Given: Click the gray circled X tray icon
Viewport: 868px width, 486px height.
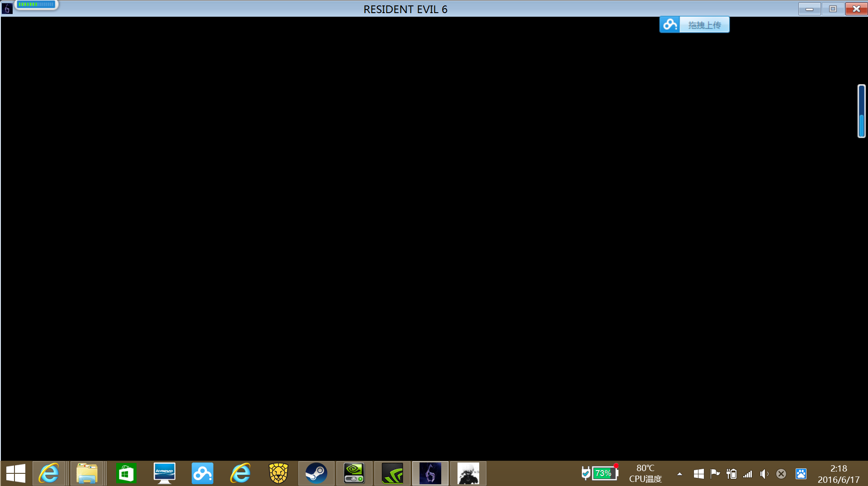Looking at the screenshot, I should point(781,474).
